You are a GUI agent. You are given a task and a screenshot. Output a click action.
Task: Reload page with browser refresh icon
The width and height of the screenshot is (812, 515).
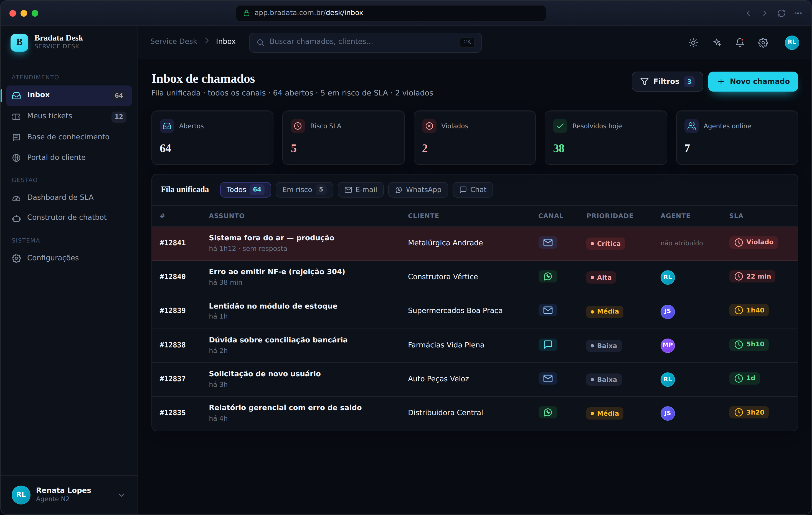point(781,13)
